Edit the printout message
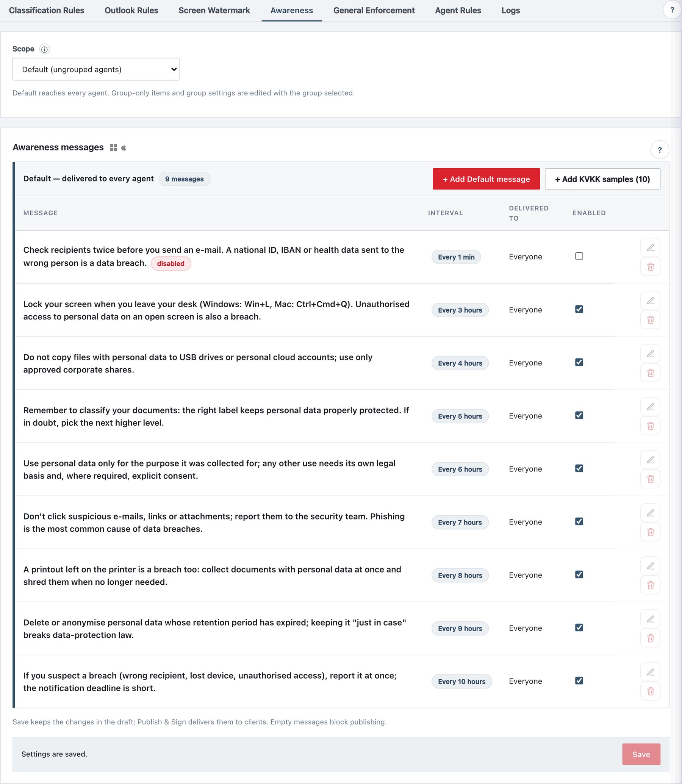 pos(651,566)
